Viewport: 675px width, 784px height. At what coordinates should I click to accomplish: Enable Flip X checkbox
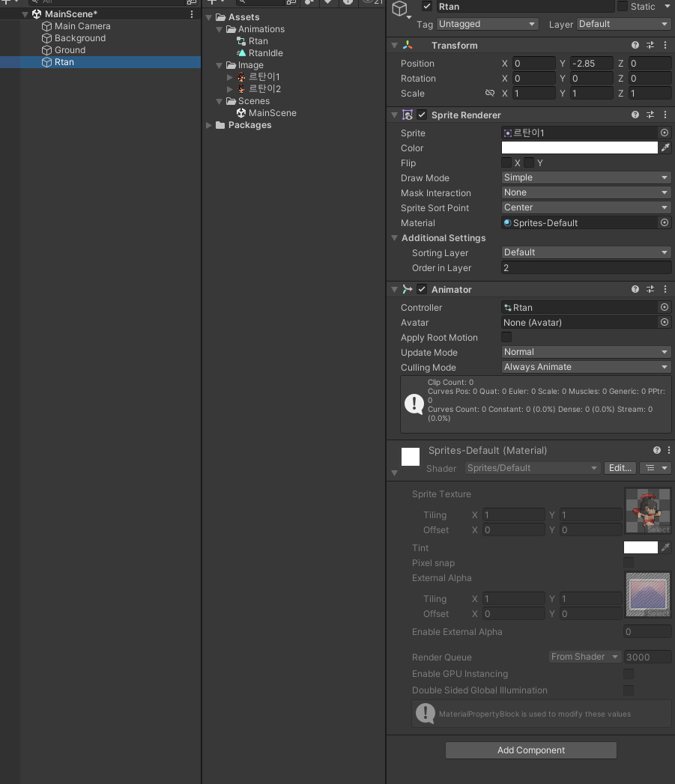point(506,162)
